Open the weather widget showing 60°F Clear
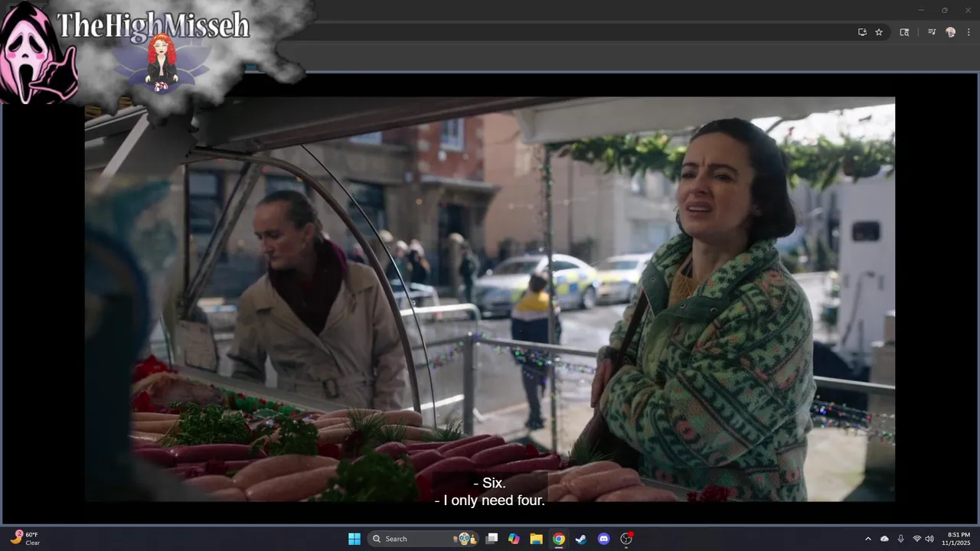Image resolution: width=980 pixels, height=551 pixels. (x=25, y=539)
